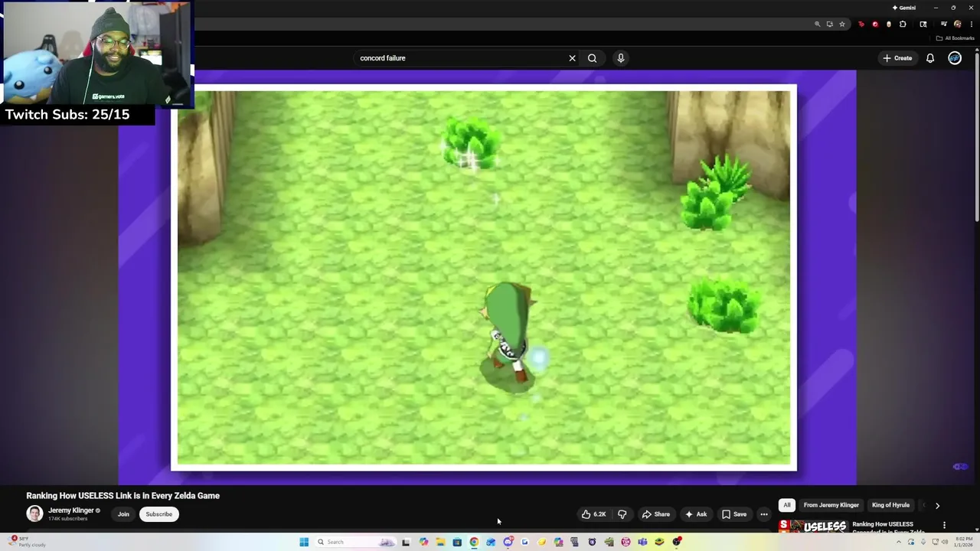
Task: Save the video to a playlist
Action: pyautogui.click(x=734, y=514)
